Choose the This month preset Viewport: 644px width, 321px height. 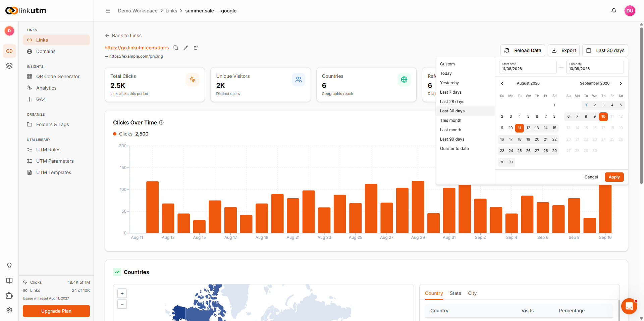[465, 120]
